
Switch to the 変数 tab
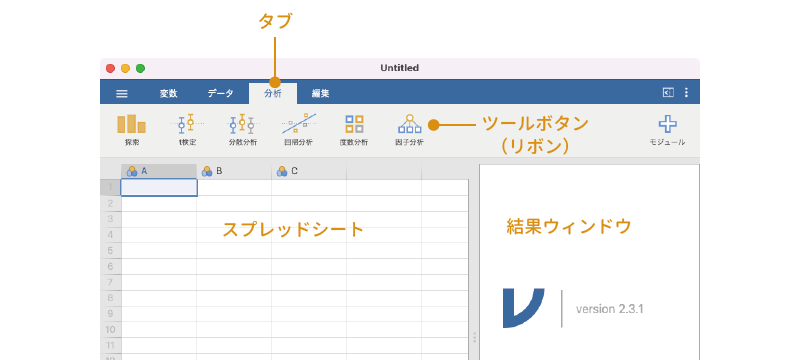point(168,94)
